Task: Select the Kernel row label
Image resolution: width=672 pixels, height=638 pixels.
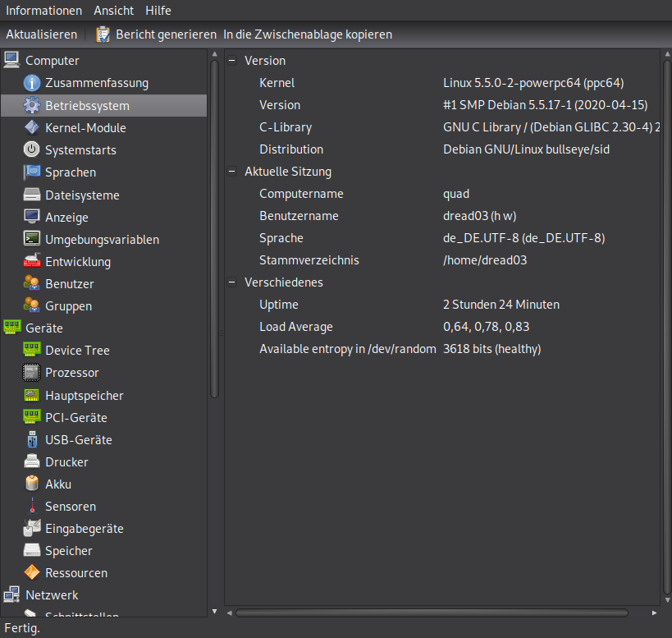Action: coord(277,83)
